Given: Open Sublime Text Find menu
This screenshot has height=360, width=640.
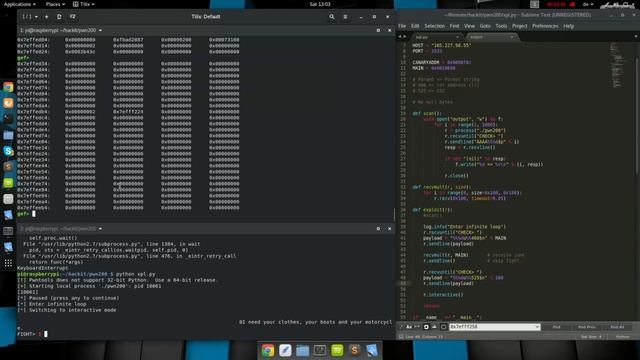Looking at the screenshot, I should (x=454, y=26).
